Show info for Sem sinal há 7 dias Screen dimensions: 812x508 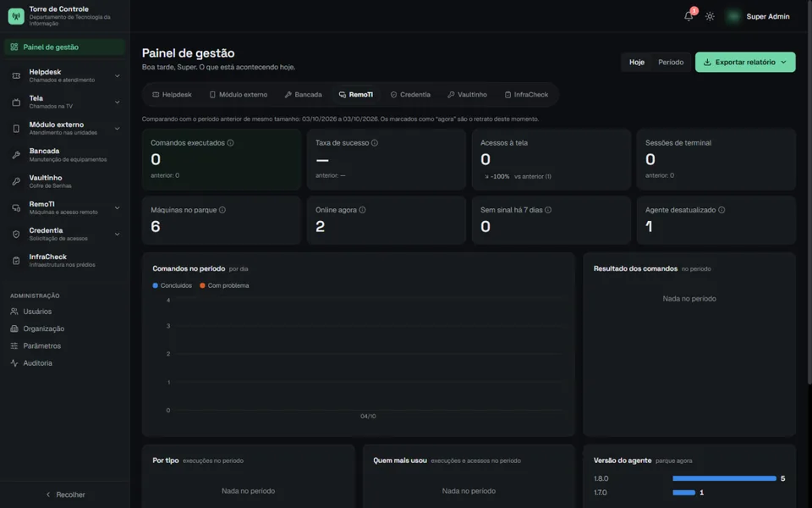548,210
